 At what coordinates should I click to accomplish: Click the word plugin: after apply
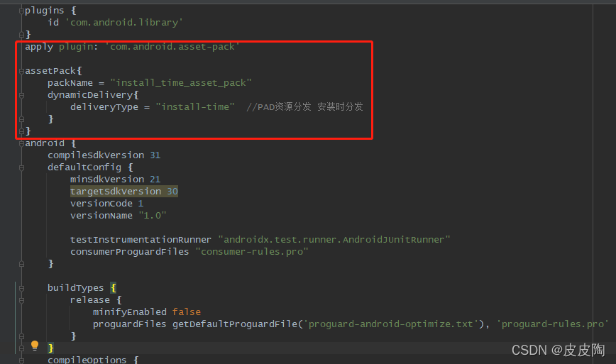(79, 47)
